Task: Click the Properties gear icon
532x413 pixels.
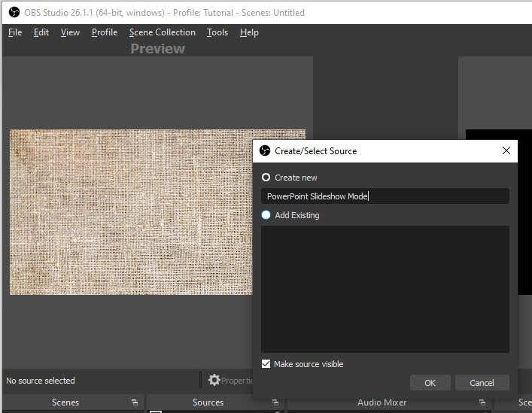Action: (x=214, y=381)
